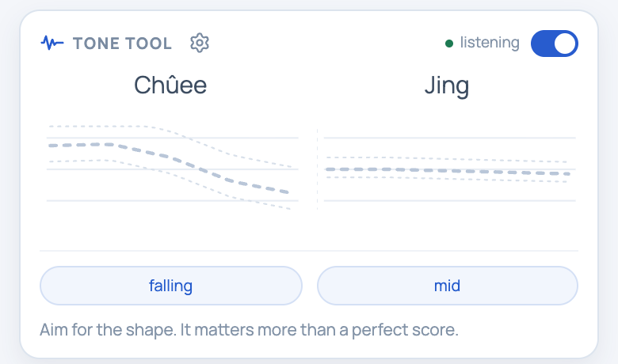Select the syllable heading "Jing"
This screenshot has height=364, width=618.
coord(447,85)
